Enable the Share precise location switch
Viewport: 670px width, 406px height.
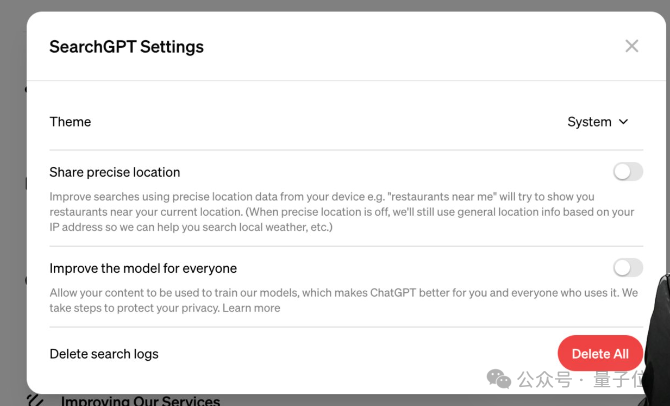[628, 172]
